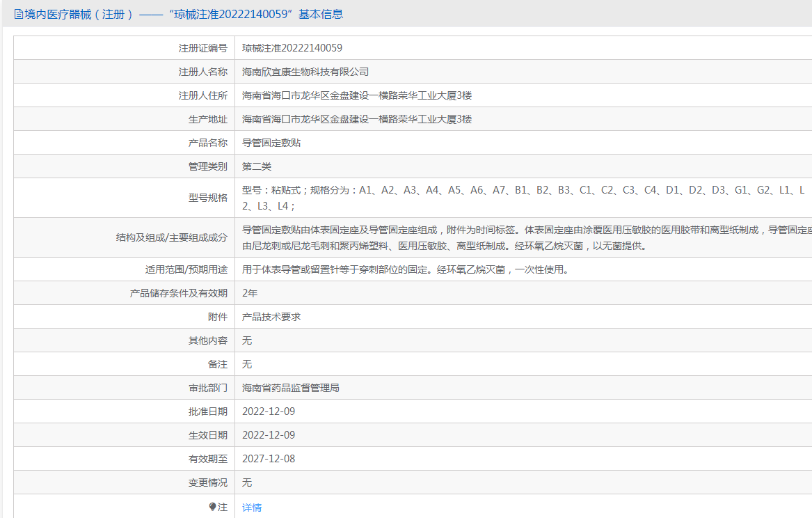This screenshot has width=812, height=518.
Task: Open the 详情 link
Action: pyautogui.click(x=252, y=508)
